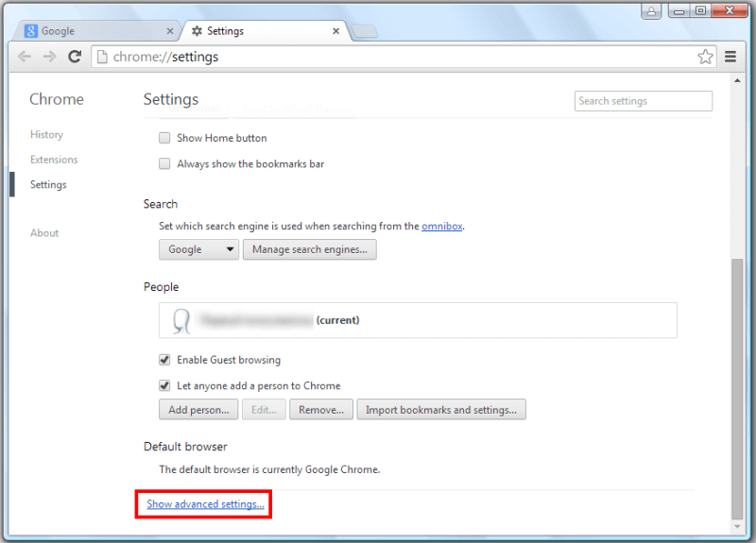The image size is (756, 543).
Task: Reload the settings page
Action: pos(75,57)
